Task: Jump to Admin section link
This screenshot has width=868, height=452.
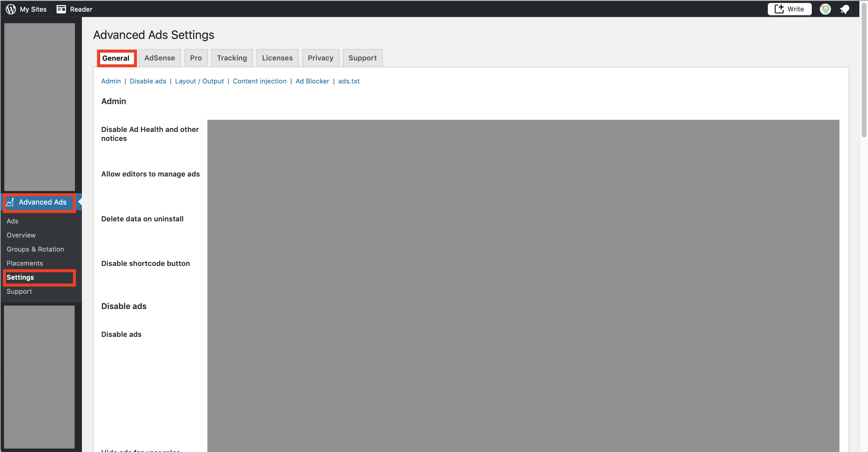Action: pos(111,81)
